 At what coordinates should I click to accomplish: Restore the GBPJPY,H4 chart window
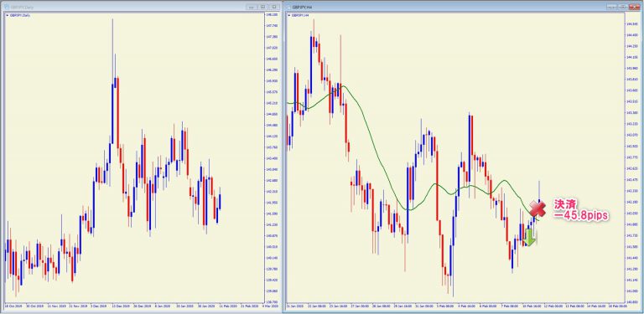(x=622, y=7)
